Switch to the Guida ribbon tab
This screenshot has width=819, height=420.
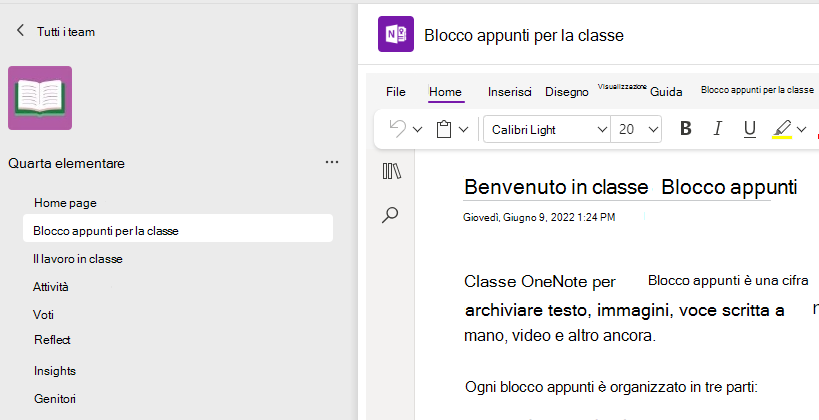click(x=666, y=92)
